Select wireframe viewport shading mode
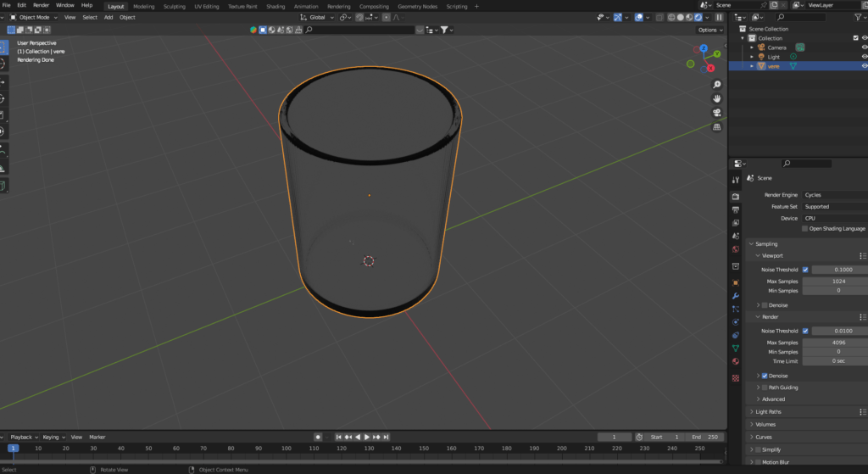 tap(670, 17)
